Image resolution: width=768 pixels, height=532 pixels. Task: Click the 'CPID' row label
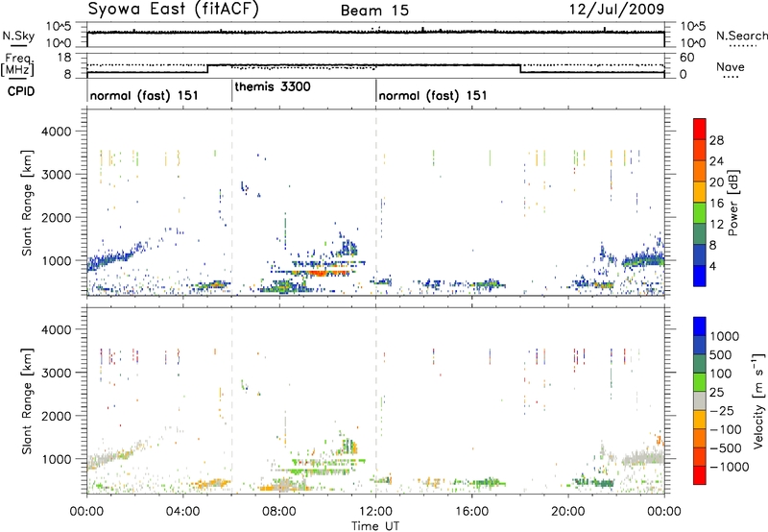click(21, 91)
